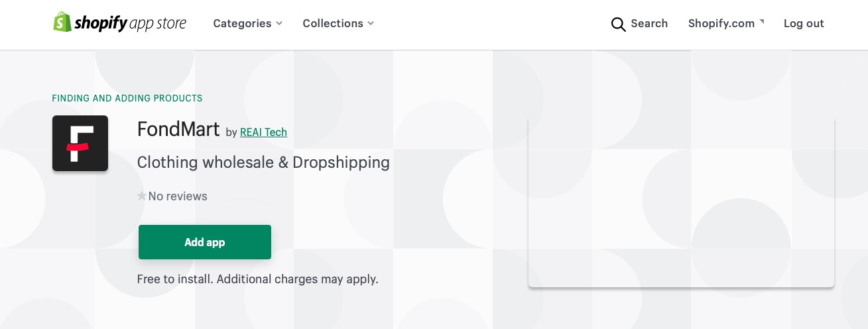The image size is (868, 329).
Task: Click the 'Clothing wholesale & Dropshipping' tagline
Action: click(x=263, y=163)
